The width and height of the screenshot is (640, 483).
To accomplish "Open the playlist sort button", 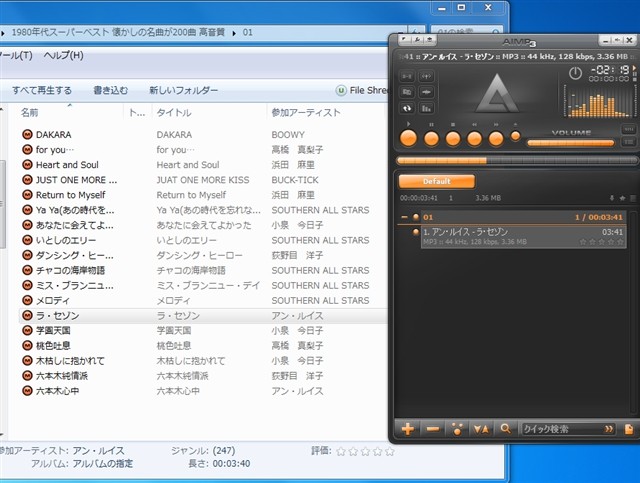I will click(x=481, y=429).
